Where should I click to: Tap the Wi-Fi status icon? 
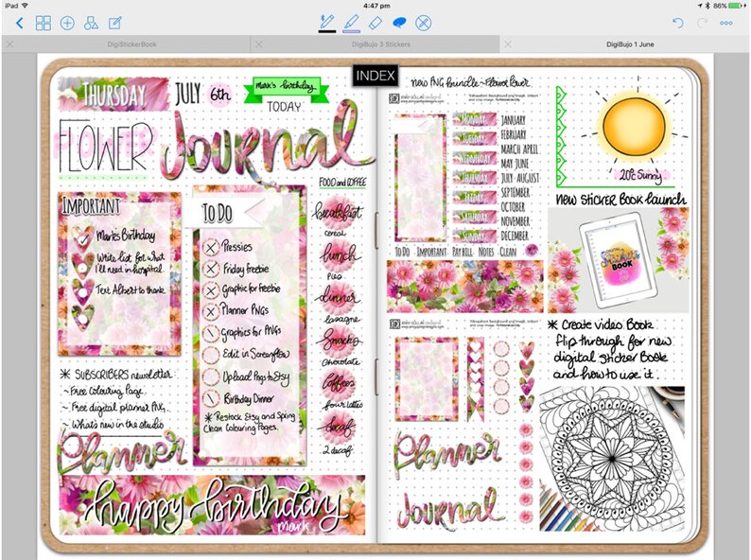[x=25, y=6]
